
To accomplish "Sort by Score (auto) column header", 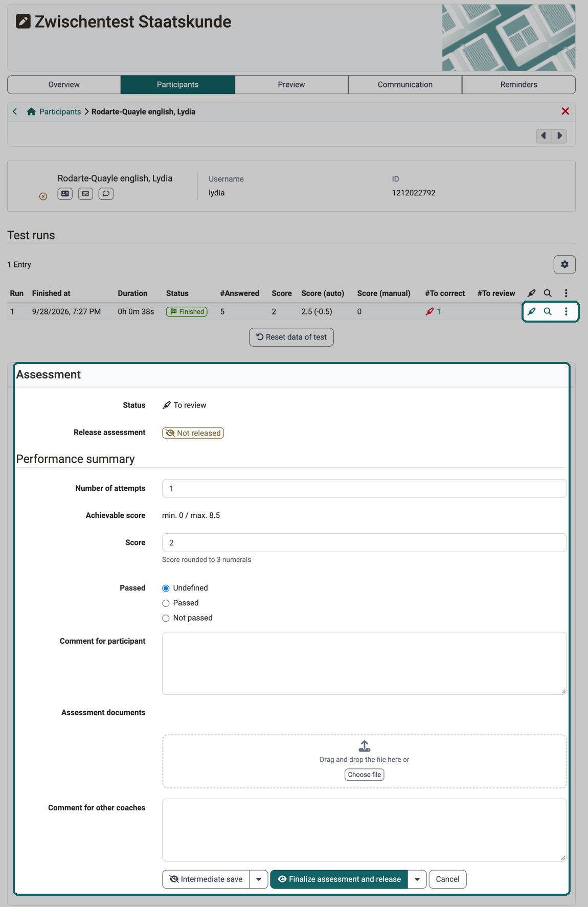I will [323, 293].
